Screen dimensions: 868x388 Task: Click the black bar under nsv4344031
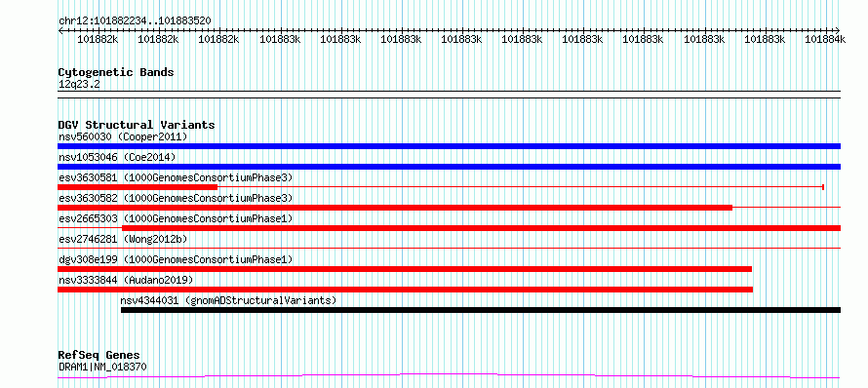(x=481, y=310)
